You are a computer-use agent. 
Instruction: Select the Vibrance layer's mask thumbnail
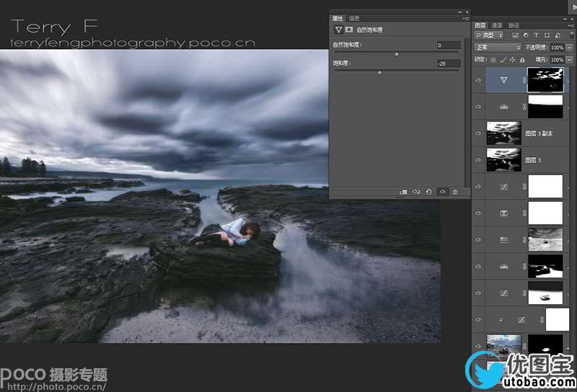click(545, 80)
